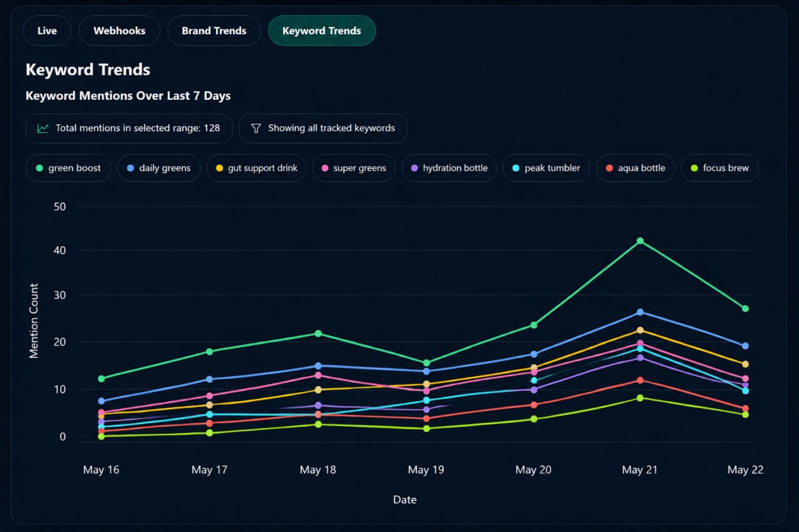Click daily greens data point on May 18
Viewport: 799px width, 532px height.
(318, 366)
